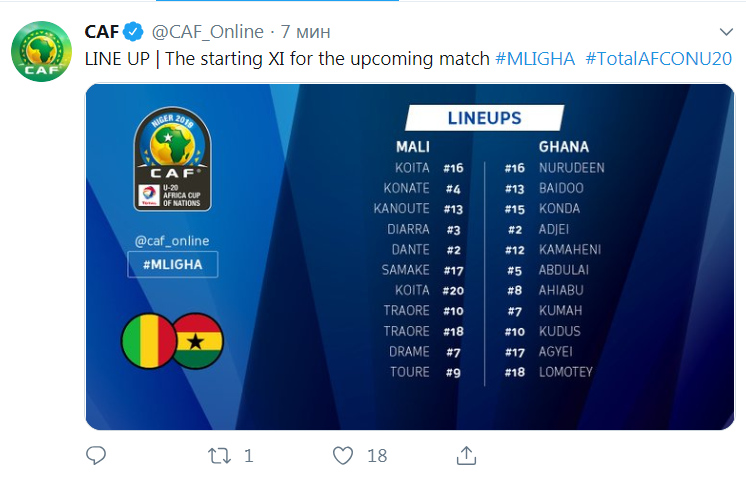
Task: Click the reply speech bubble icon
Action: (x=96, y=455)
